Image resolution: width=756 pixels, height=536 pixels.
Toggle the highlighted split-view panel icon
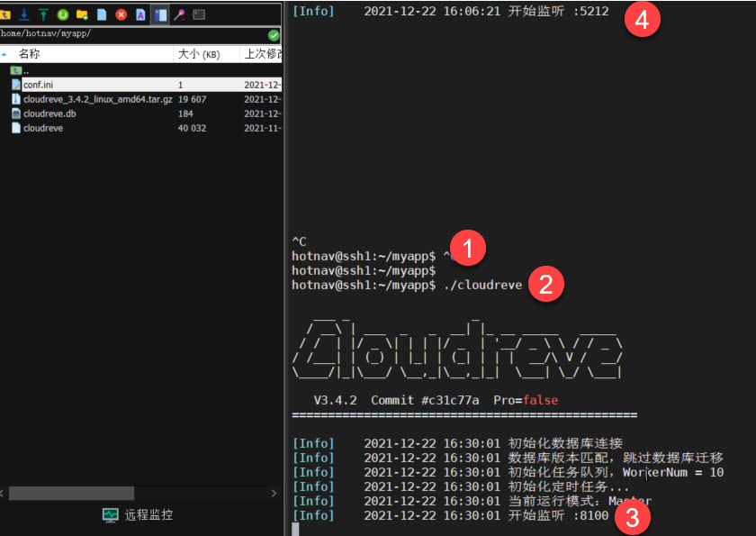(159, 14)
